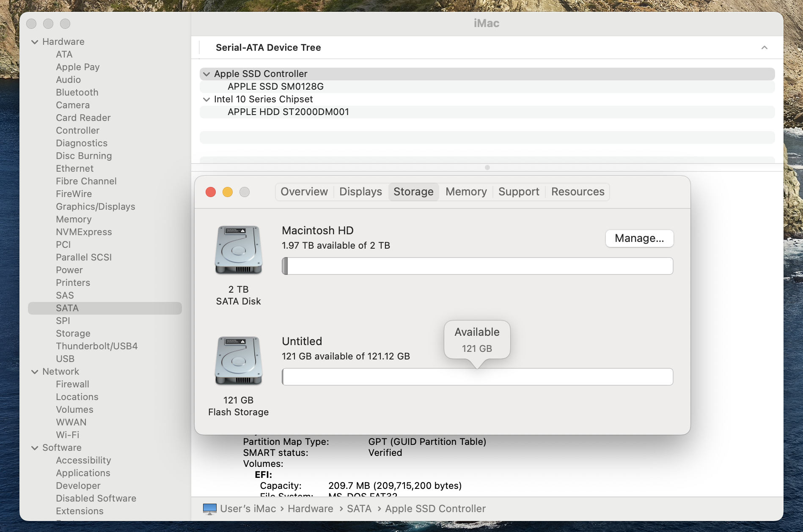Screen dimensions: 803x532
Task: Collapse the Hardware section in sidebar
Action: (35, 42)
